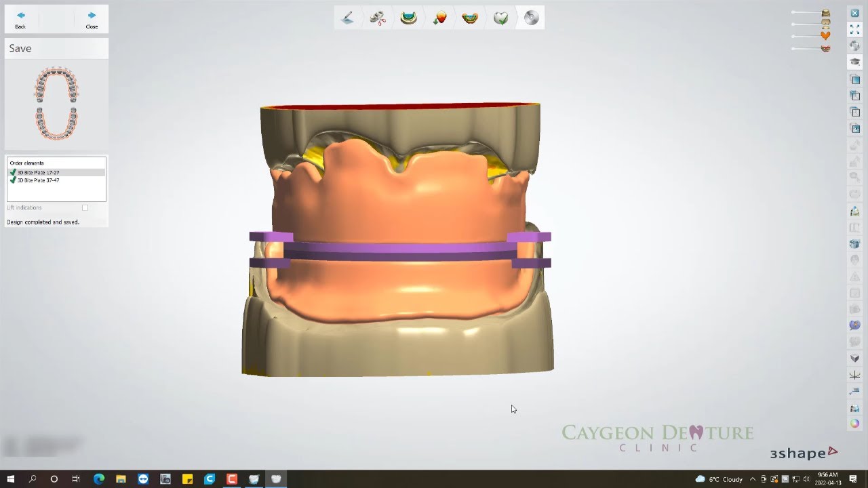The height and width of the screenshot is (488, 868).
Task: Adjust smile teeth visibility slider
Action: (811, 48)
